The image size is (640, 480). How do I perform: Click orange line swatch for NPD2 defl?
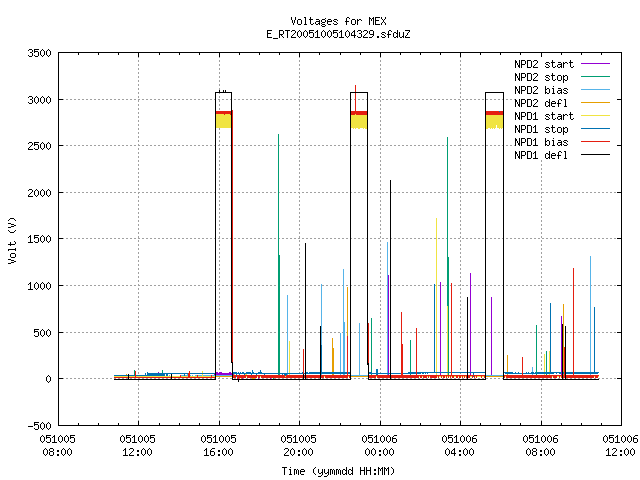[595, 103]
